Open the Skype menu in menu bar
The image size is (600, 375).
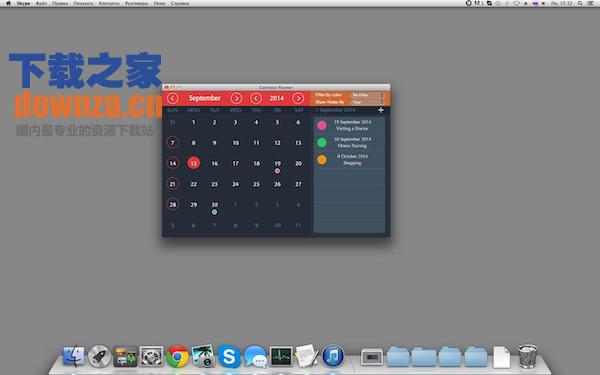[23, 3]
